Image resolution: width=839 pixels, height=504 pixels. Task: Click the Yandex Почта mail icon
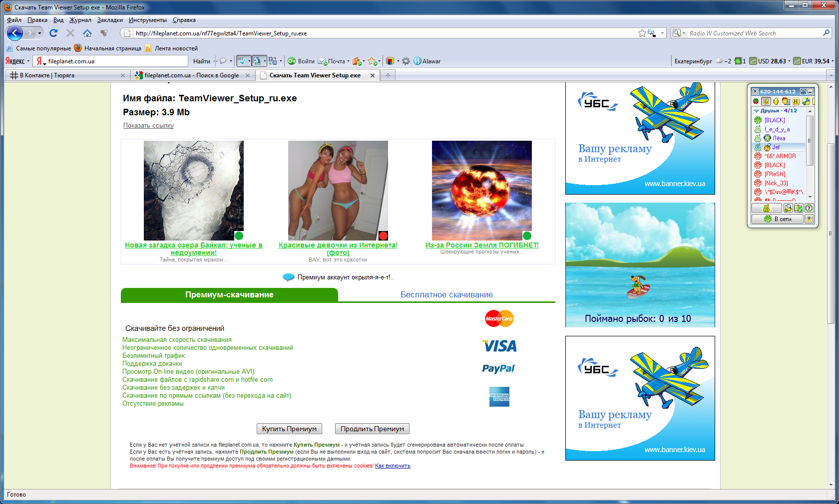pos(322,61)
